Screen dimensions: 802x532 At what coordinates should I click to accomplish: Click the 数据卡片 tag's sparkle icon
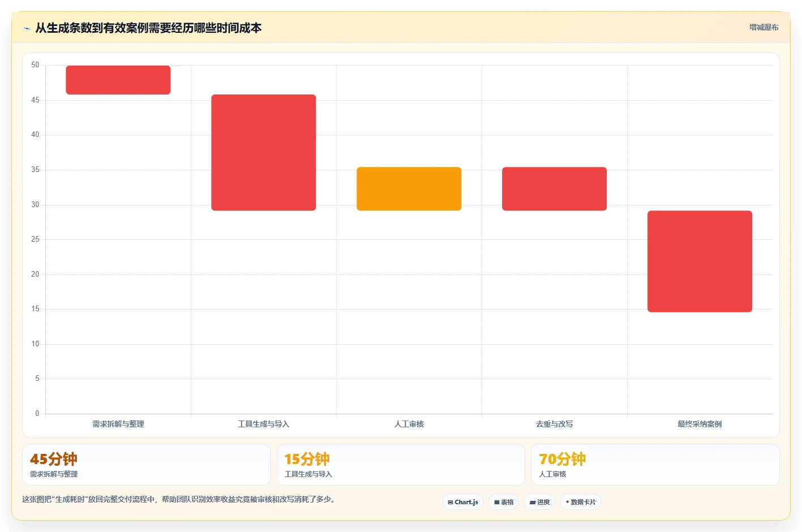[568, 502]
